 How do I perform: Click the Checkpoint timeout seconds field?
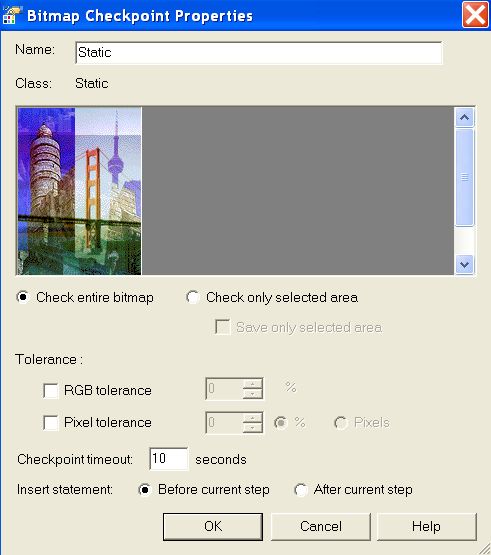tap(169, 459)
